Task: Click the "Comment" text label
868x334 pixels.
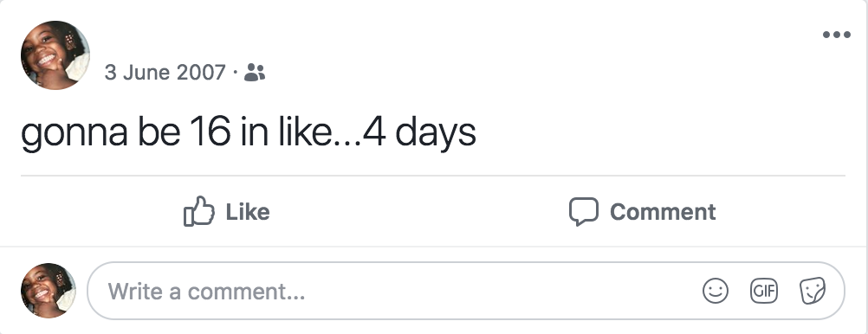Action: click(663, 212)
